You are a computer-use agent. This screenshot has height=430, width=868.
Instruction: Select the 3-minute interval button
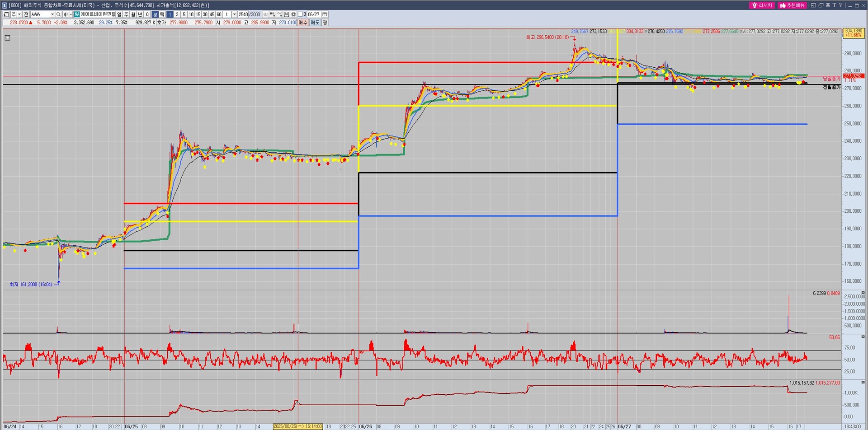(x=177, y=14)
